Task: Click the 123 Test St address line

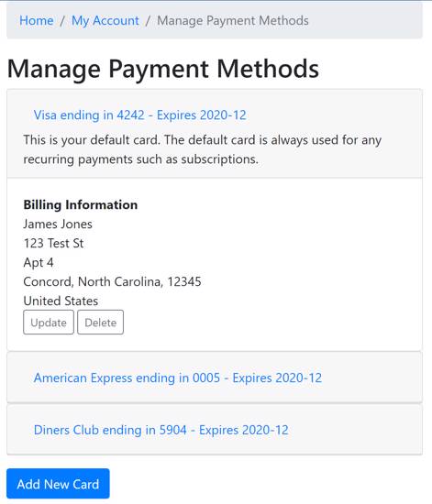Action: pyautogui.click(x=53, y=244)
